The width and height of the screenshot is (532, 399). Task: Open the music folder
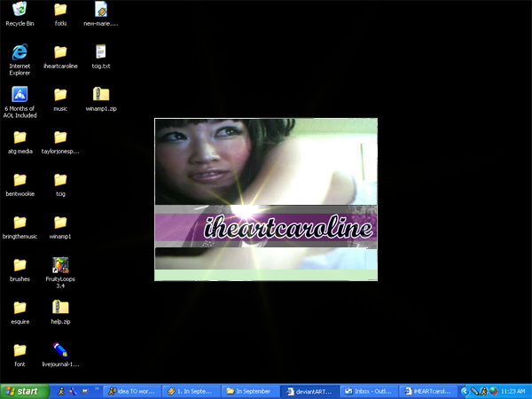click(x=60, y=95)
